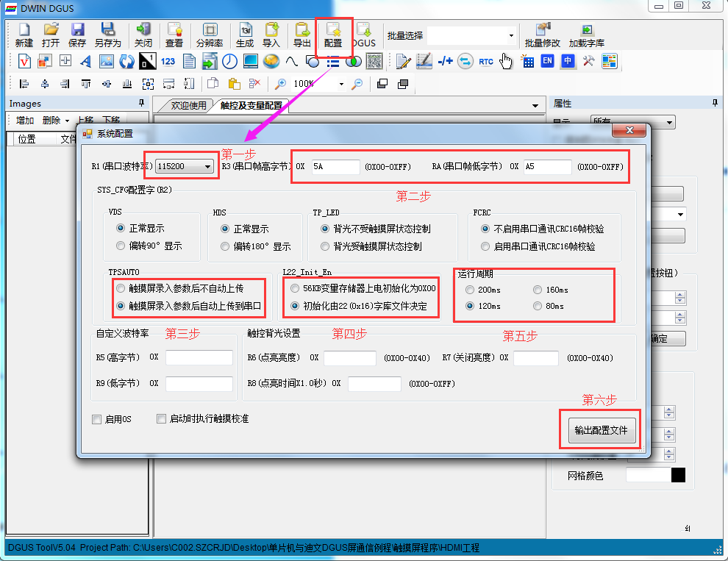
Task: Pin the 属性 panel
Action: point(715,103)
